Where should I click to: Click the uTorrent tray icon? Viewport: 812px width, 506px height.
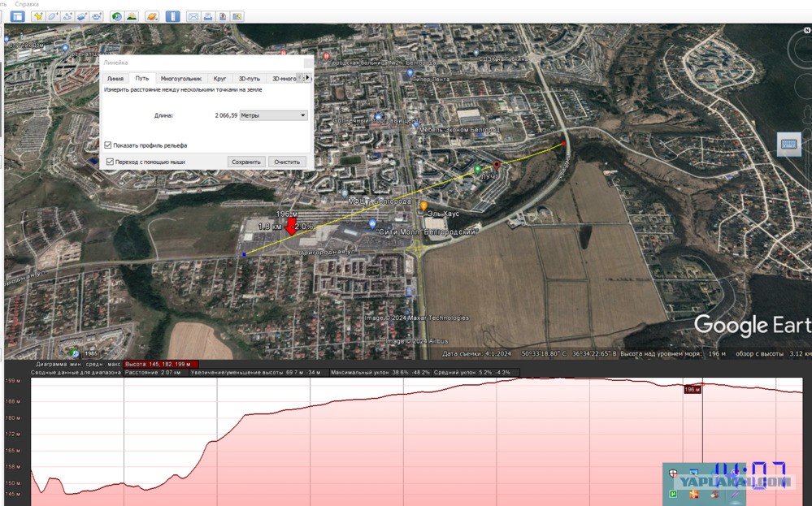(673, 494)
